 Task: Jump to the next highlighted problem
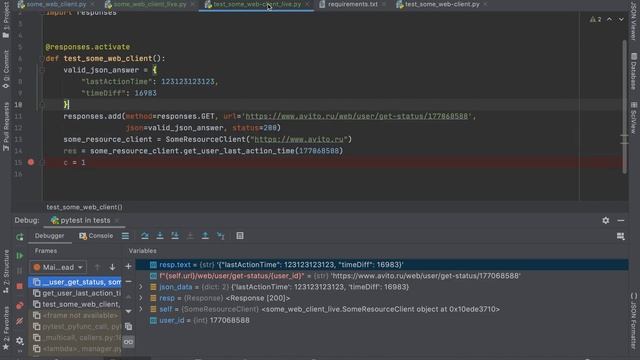click(x=621, y=19)
